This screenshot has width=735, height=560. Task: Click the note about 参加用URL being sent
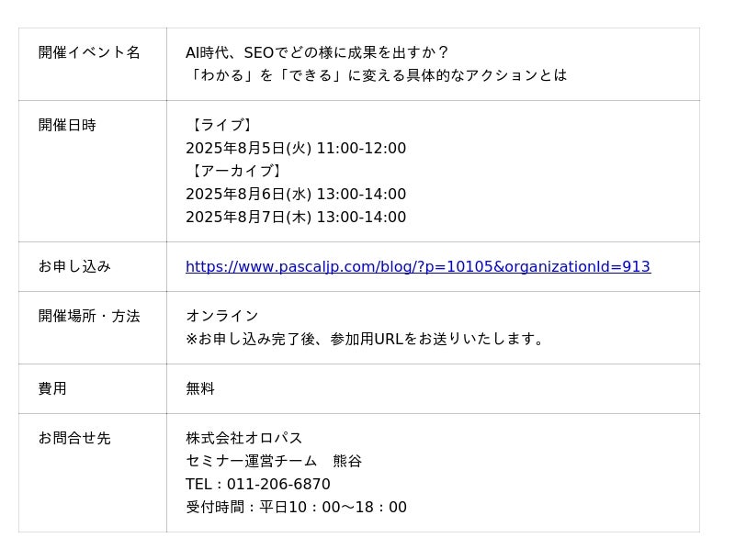coord(365,339)
